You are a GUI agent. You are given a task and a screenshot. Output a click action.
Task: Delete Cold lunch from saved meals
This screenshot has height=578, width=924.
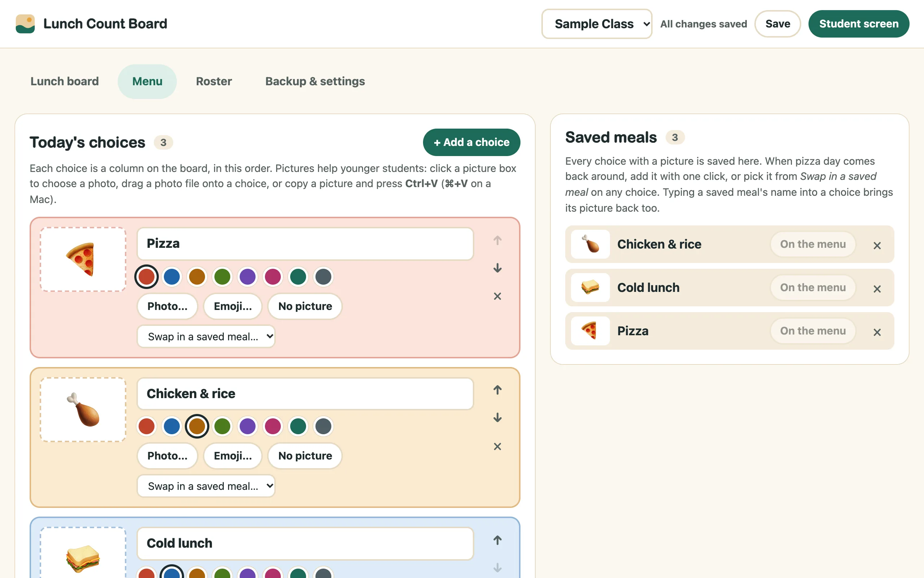click(x=877, y=289)
